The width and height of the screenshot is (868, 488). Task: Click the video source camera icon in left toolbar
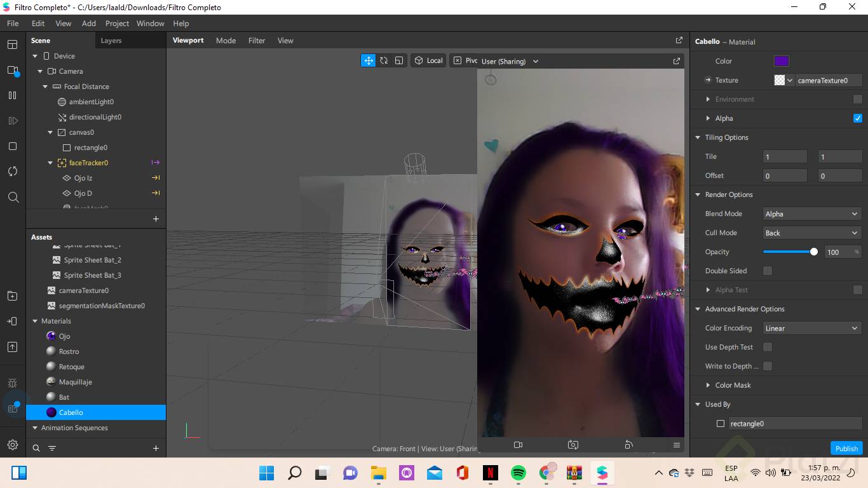(12, 70)
